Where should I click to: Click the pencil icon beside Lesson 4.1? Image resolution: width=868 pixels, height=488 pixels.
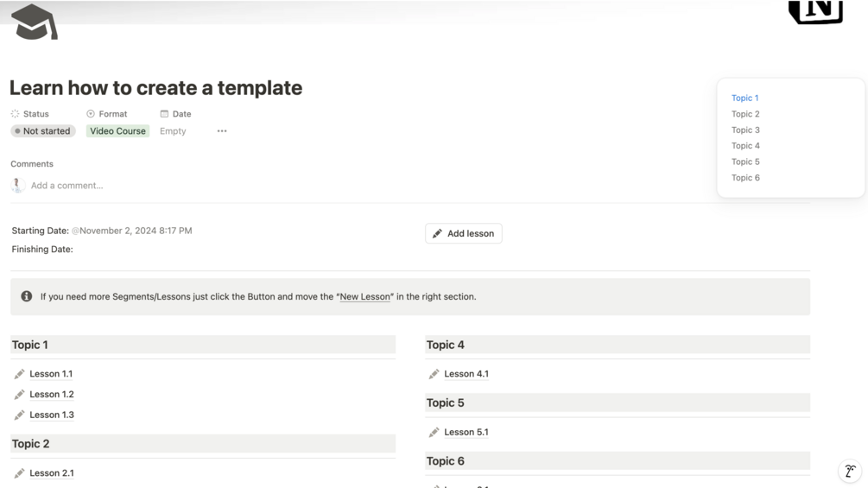[434, 374]
